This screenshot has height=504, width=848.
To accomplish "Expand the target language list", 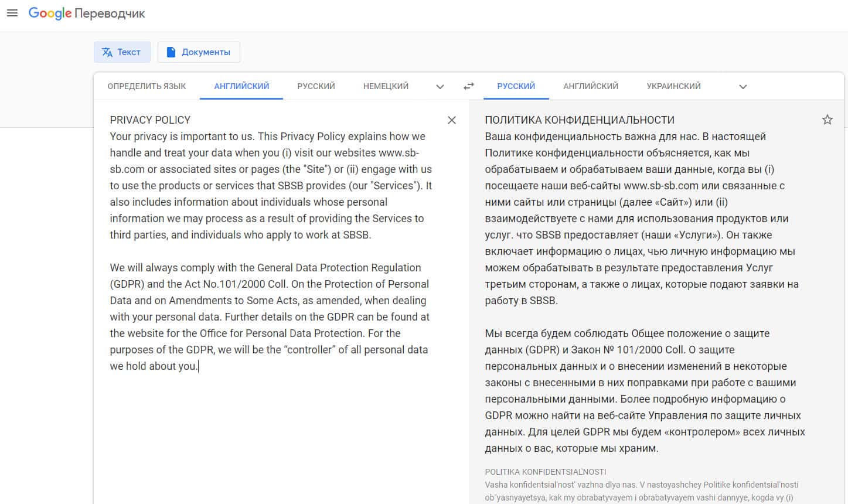I will (743, 87).
